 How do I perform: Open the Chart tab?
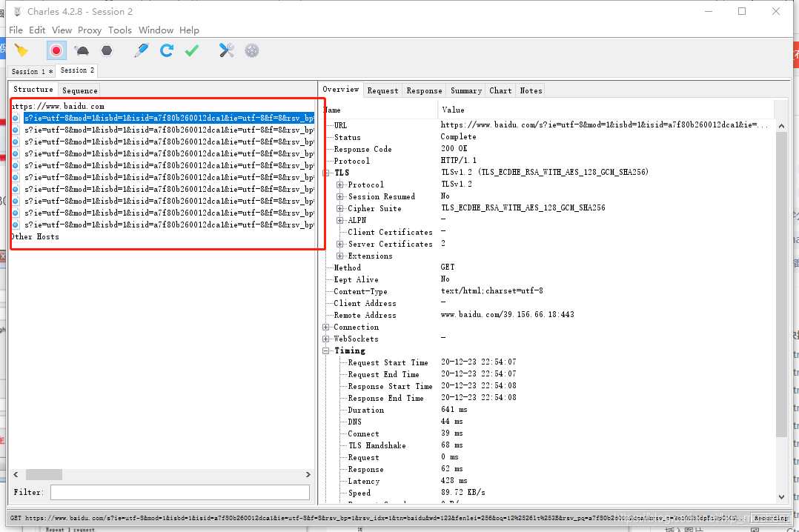(500, 90)
